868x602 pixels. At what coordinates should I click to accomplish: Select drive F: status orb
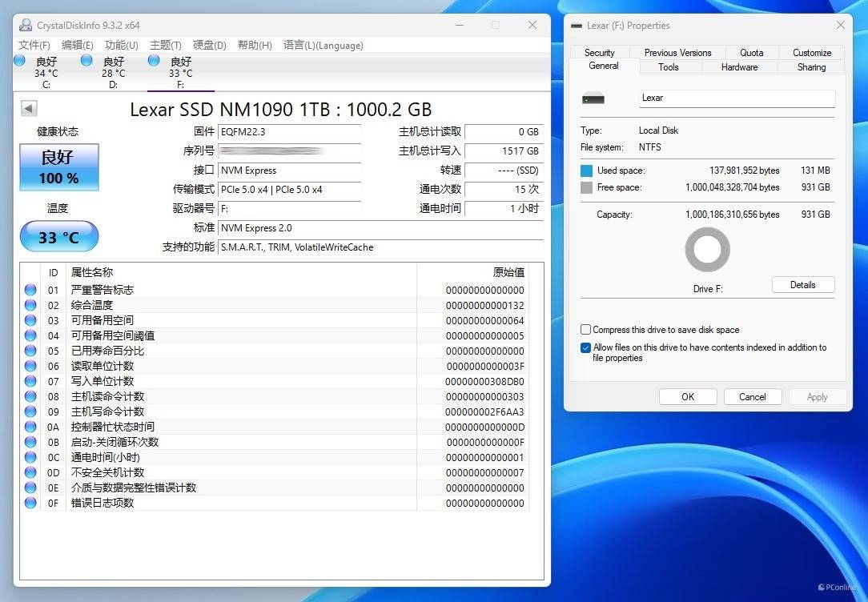[x=154, y=60]
